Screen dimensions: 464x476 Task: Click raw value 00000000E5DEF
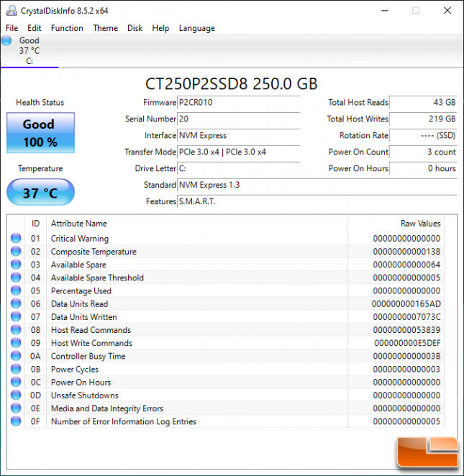407,343
